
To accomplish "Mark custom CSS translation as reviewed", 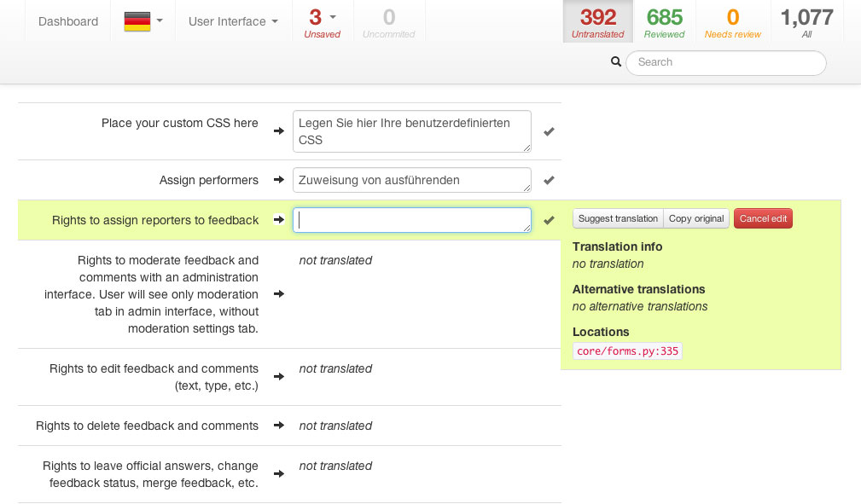I will 549,132.
